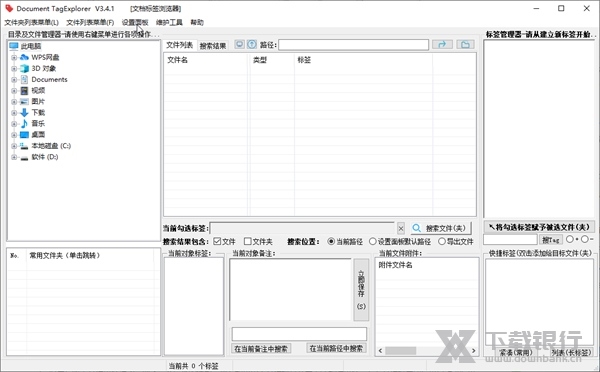600x372 pixels.
Task: Click the attachment list scroll-right arrow
Action: click(x=474, y=351)
